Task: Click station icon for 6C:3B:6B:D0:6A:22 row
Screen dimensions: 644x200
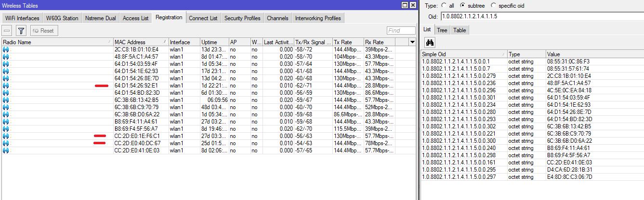Action: coord(6,114)
